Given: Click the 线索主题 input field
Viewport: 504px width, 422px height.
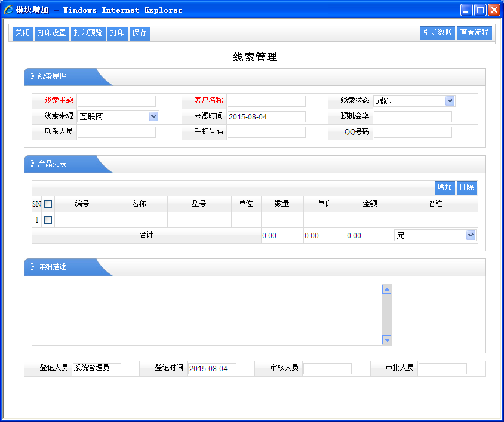Looking at the screenshot, I should click(116, 101).
